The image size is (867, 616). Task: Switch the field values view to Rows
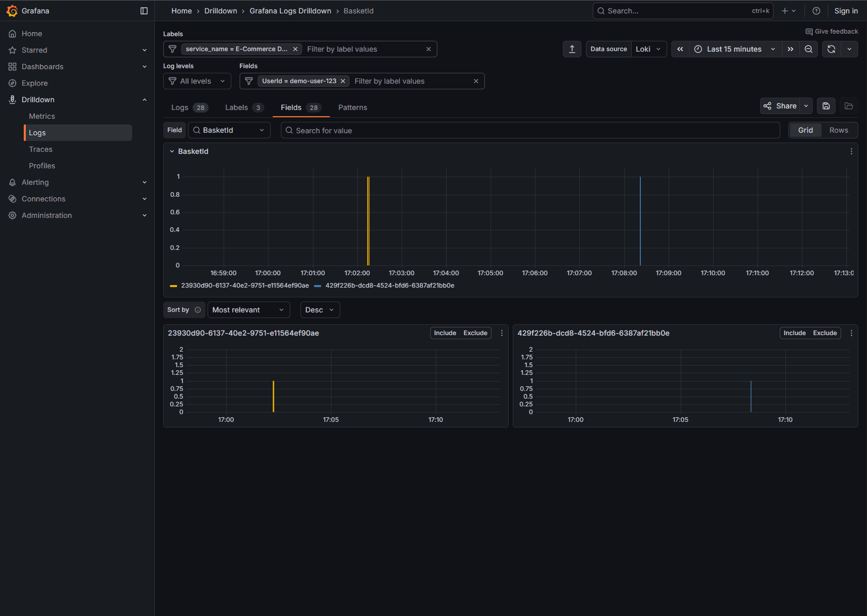coord(839,130)
